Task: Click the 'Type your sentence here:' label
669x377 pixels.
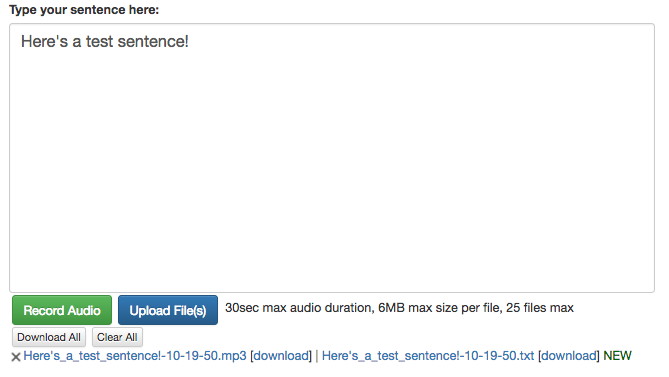Action: (x=84, y=10)
